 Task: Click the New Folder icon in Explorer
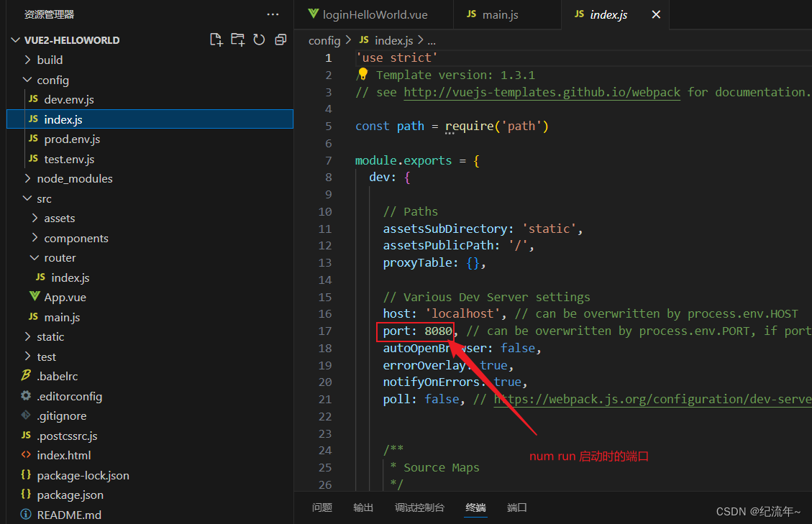pyautogui.click(x=237, y=40)
